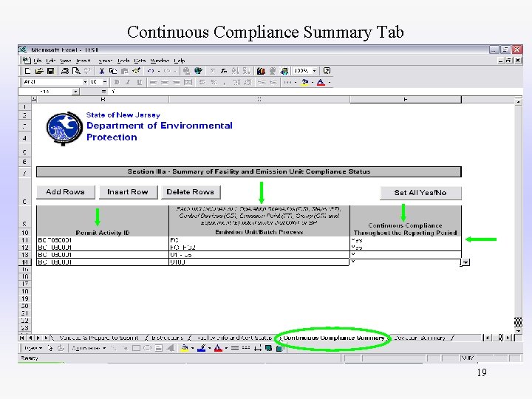Image resolution: width=532 pixels, height=399 pixels.
Task: Click the Insert Row button
Action: [x=128, y=192]
